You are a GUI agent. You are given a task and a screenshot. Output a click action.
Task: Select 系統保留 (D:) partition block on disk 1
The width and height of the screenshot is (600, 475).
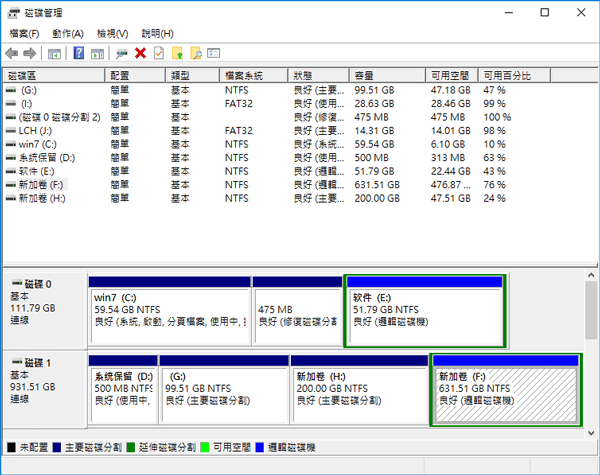click(123, 389)
